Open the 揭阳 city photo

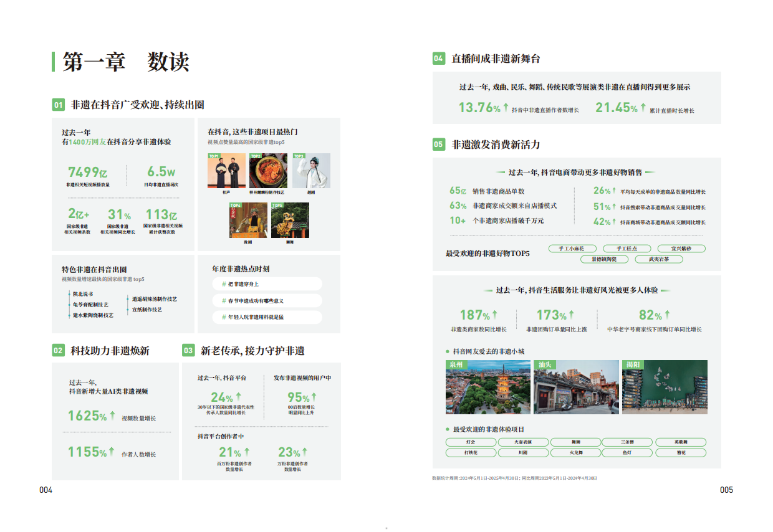click(x=665, y=387)
